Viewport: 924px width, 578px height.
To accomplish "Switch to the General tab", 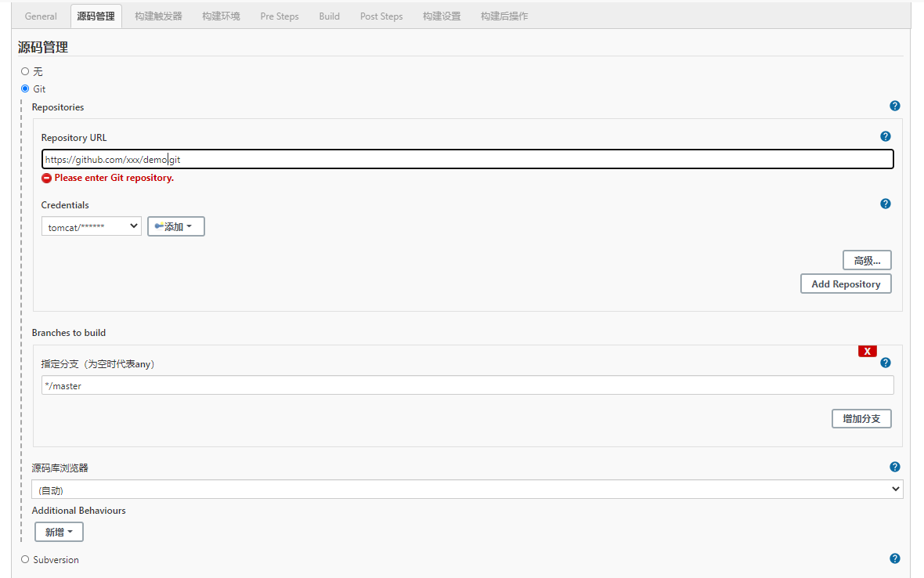I will tap(41, 16).
